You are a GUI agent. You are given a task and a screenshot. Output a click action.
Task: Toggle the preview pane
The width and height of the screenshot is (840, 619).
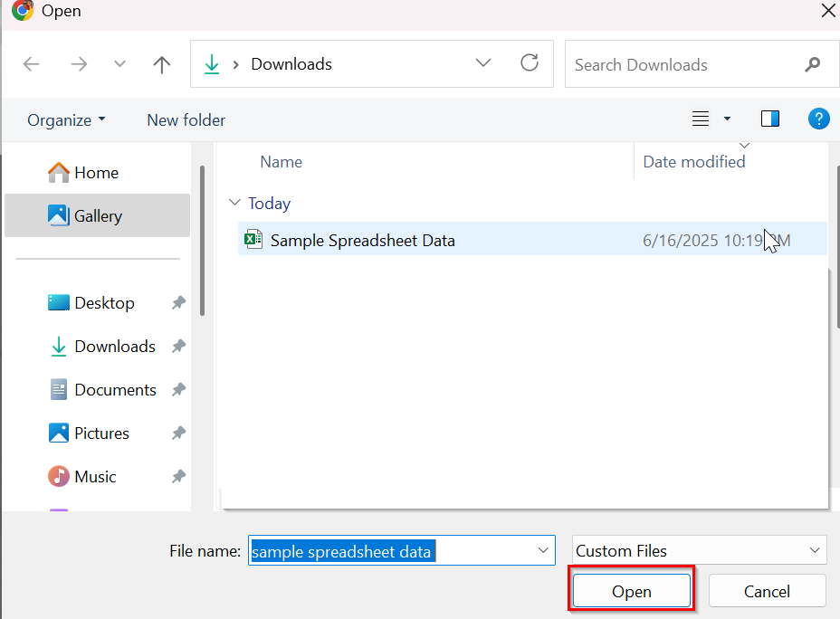[769, 119]
